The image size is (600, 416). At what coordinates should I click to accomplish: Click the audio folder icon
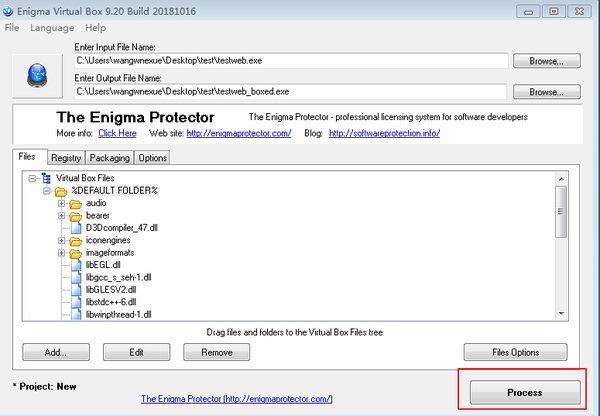(76, 203)
